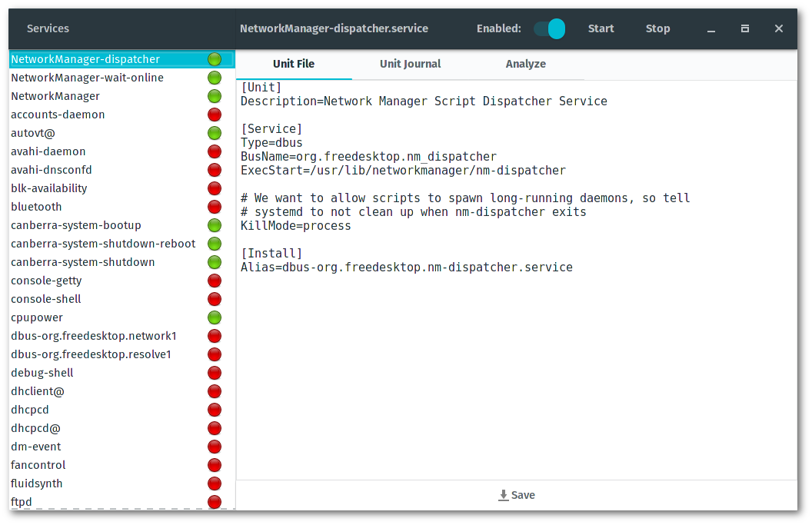
Task: Click the red status icon for dhcpcd
Action: point(215,410)
